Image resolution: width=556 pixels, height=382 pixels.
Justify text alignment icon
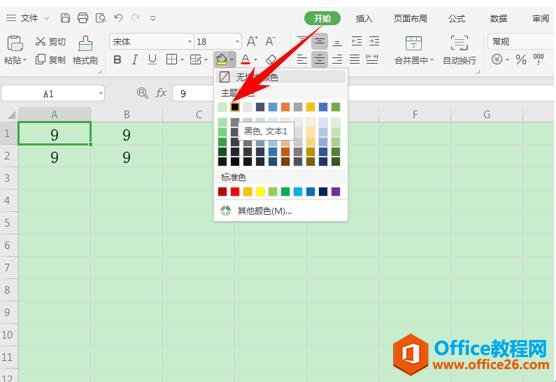355,59
